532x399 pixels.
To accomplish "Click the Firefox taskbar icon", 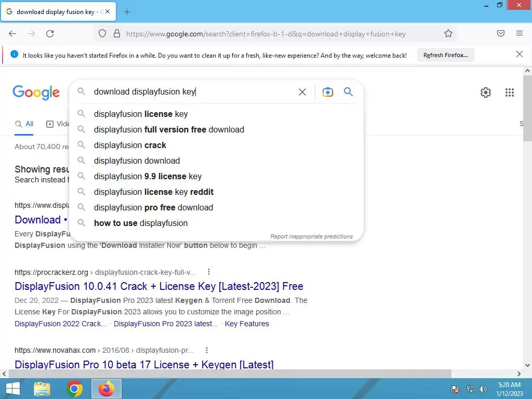I will [x=106, y=389].
